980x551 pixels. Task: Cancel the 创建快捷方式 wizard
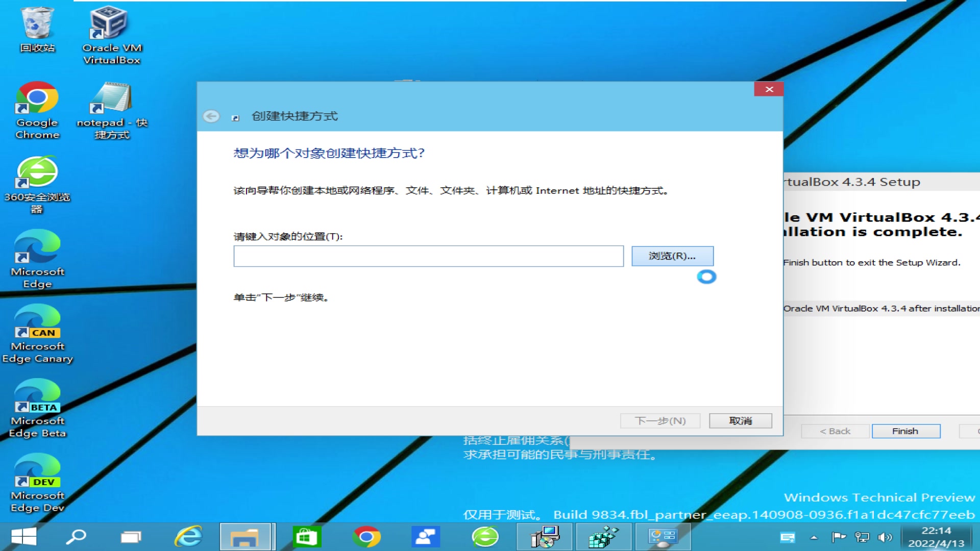tap(740, 420)
